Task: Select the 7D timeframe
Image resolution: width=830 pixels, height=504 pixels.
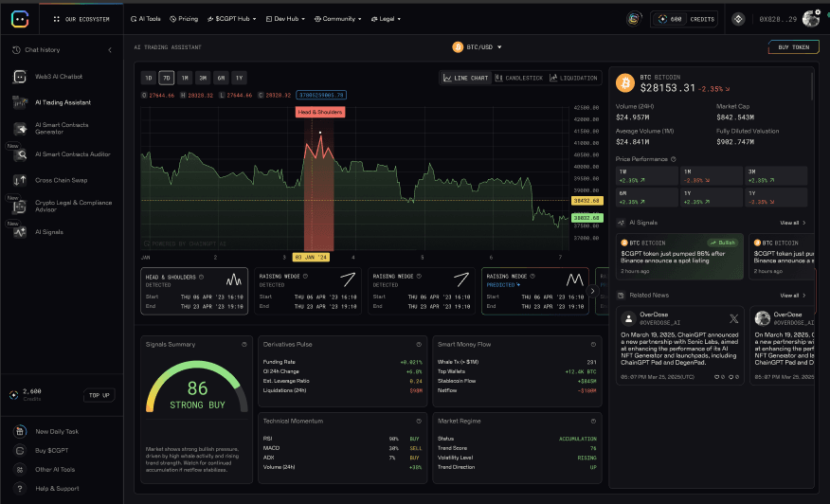Action: [x=167, y=78]
